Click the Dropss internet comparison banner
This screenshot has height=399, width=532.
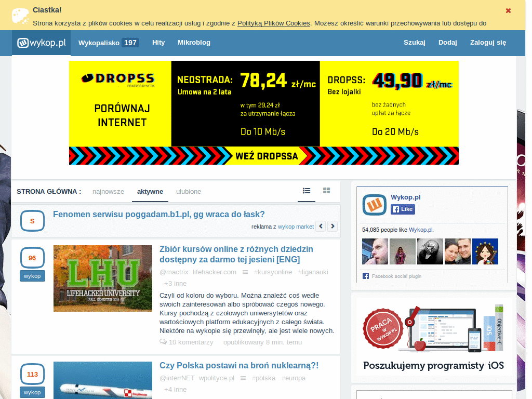(x=263, y=113)
